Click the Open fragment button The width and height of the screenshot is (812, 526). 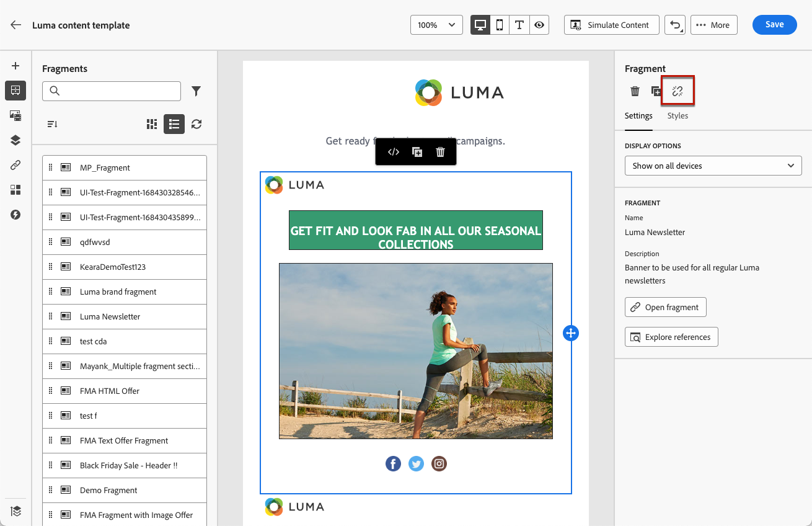coord(666,307)
